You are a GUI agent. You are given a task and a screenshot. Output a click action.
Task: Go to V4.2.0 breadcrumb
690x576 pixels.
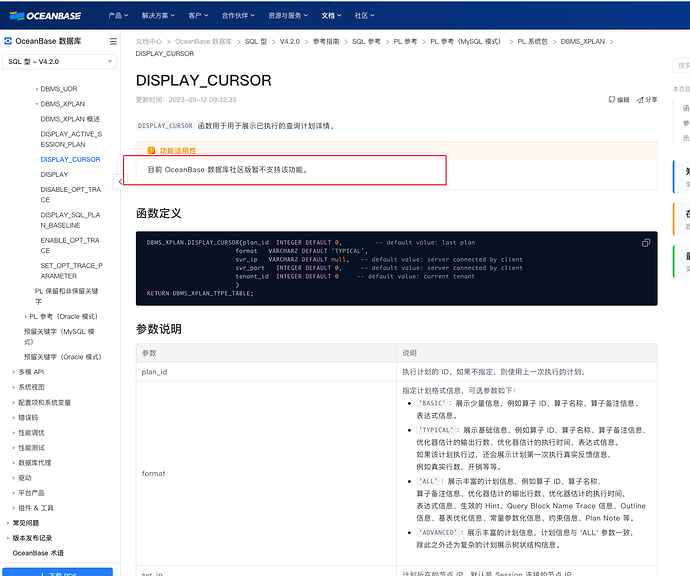tap(290, 41)
